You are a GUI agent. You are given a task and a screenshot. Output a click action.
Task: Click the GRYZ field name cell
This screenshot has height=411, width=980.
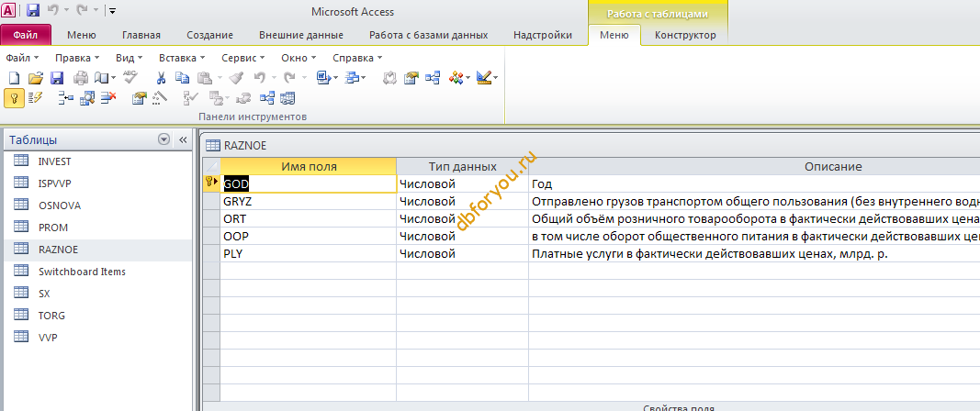[309, 202]
